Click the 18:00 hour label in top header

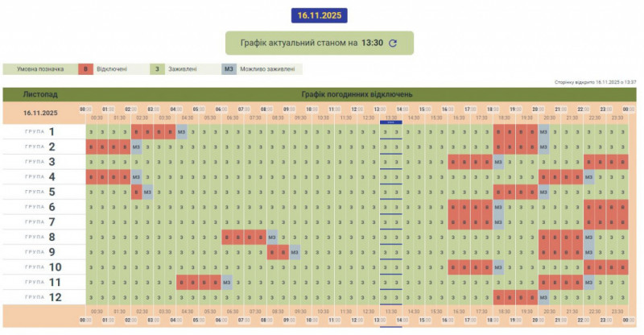click(492, 109)
